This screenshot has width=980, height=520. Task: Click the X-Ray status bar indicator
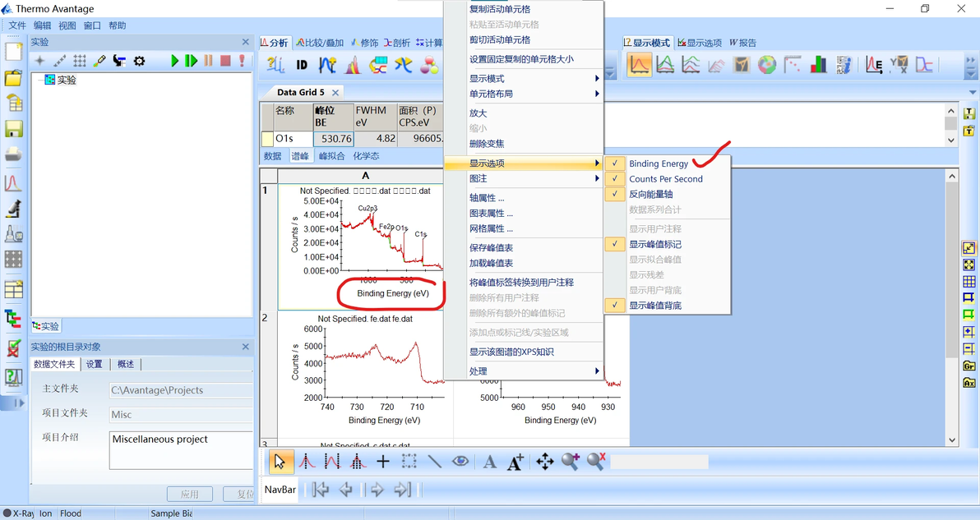coord(18,513)
